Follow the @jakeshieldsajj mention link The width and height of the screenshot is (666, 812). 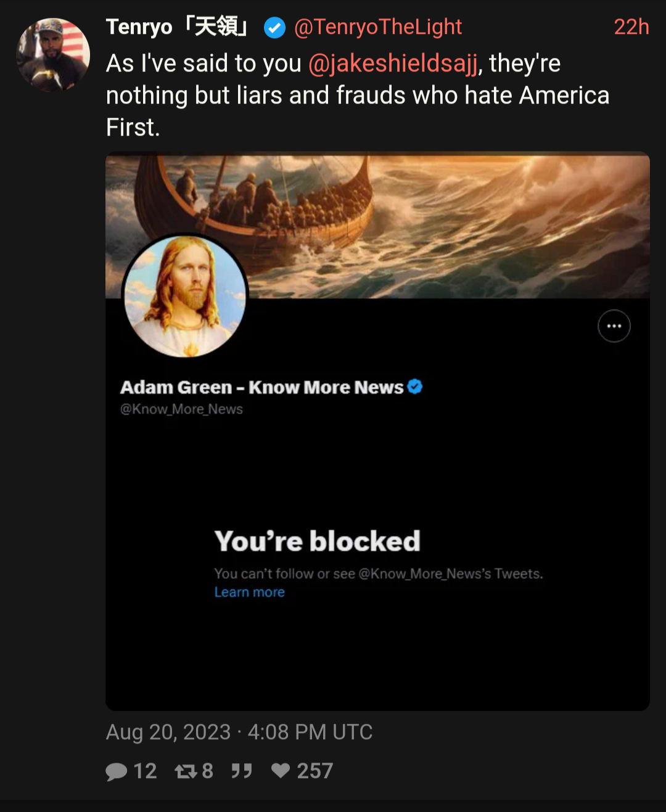[x=393, y=64]
